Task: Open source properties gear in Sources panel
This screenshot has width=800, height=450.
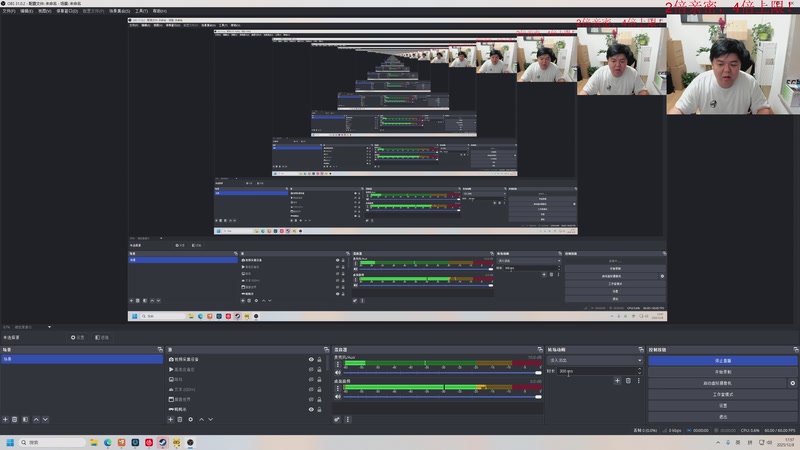Action: [190, 419]
